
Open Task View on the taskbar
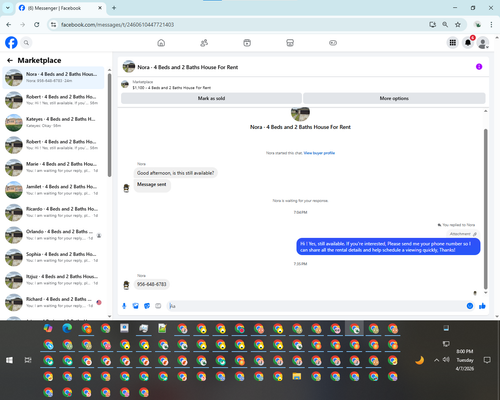coord(28,360)
